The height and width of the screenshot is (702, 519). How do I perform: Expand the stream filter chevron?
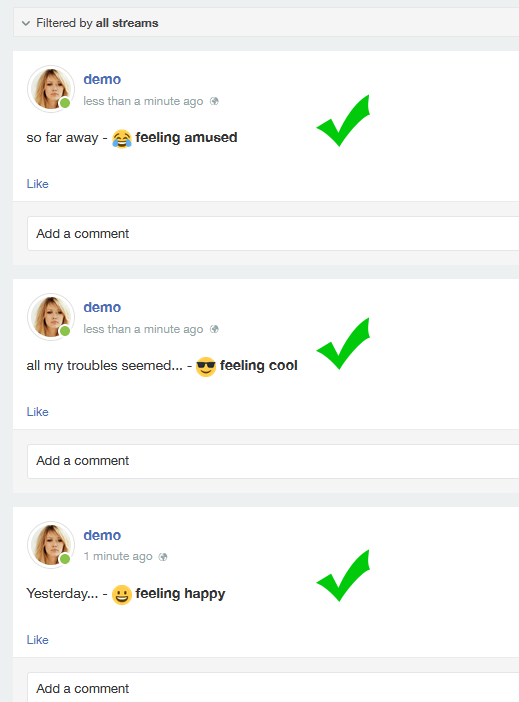click(26, 23)
